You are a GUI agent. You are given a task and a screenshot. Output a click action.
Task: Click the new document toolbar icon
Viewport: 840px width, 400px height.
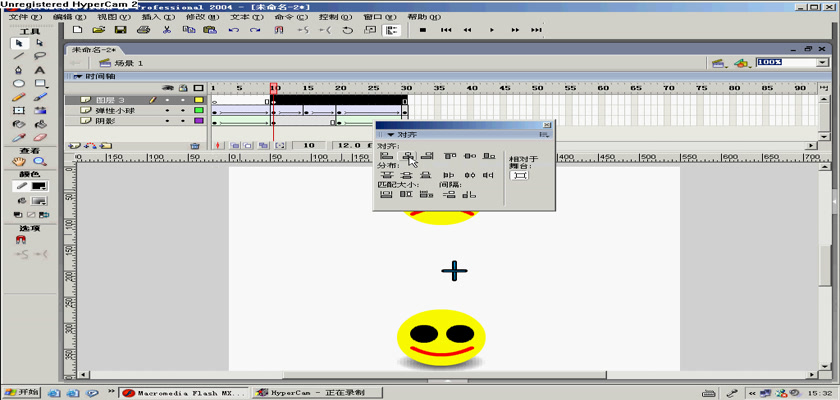77,30
